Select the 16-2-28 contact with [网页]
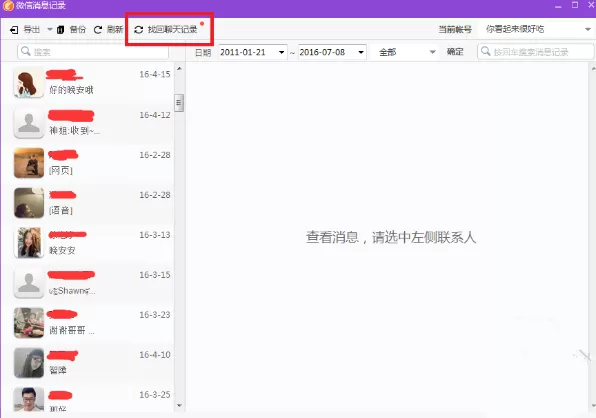The image size is (596, 418). pyautogui.click(x=87, y=163)
